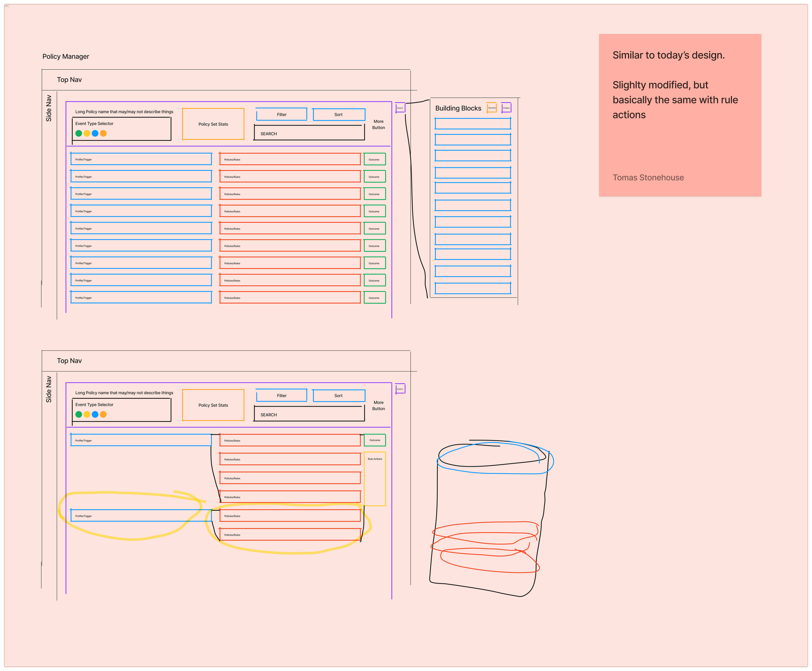Click SEARCH field in the lower wireframe
Viewport: 812px width, 671px height.
tap(309, 414)
